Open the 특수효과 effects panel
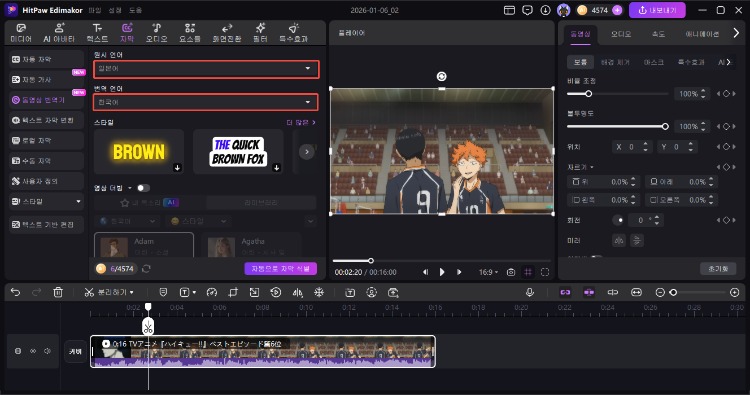 (293, 33)
